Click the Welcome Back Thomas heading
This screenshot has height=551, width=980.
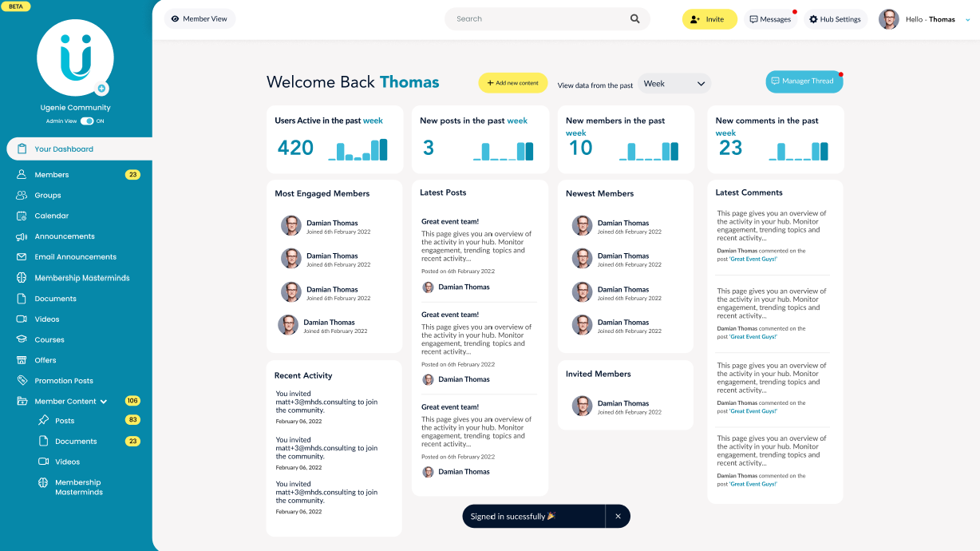coord(353,82)
